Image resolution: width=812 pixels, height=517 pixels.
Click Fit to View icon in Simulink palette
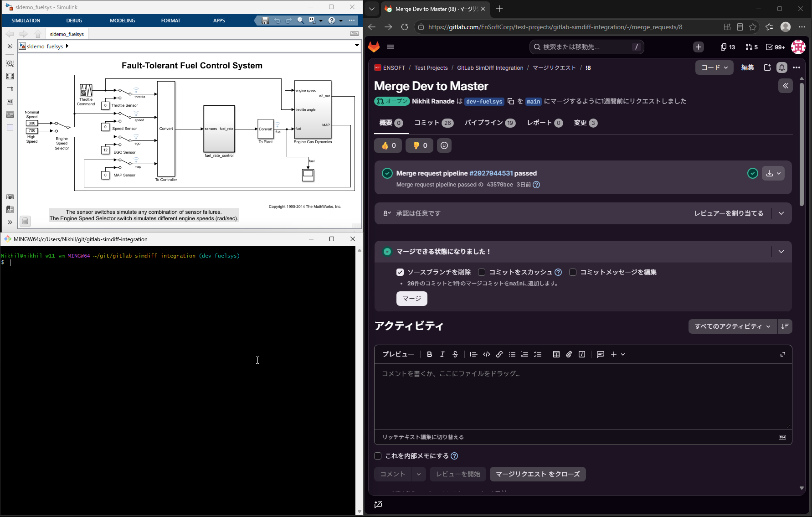pyautogui.click(x=10, y=76)
